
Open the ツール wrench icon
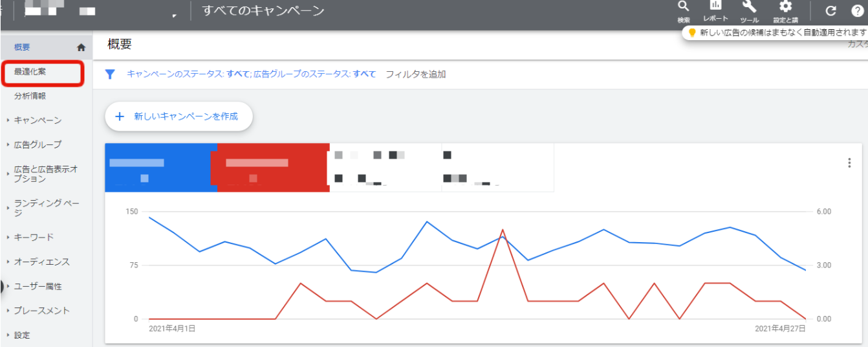[749, 6]
